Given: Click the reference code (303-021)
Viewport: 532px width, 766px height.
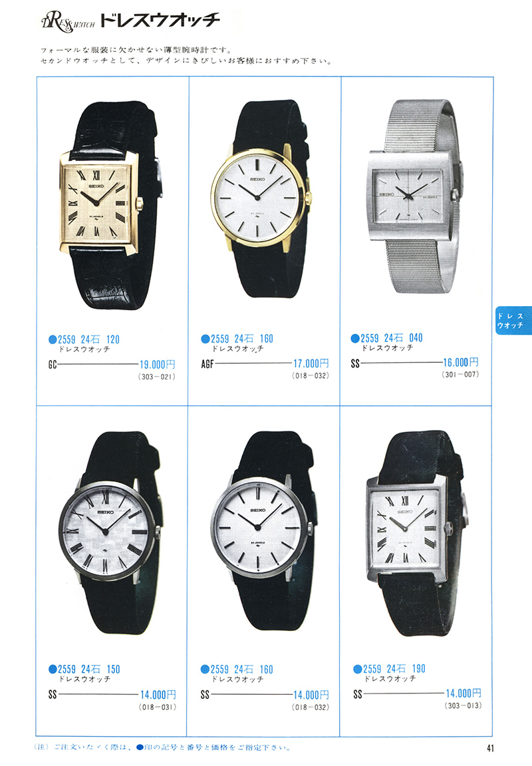Looking at the screenshot, I should [157, 377].
